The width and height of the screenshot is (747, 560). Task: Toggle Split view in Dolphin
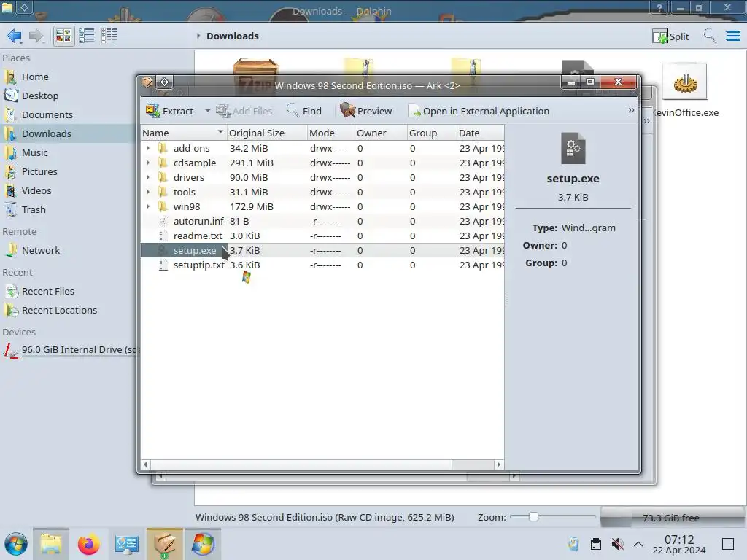coord(670,36)
